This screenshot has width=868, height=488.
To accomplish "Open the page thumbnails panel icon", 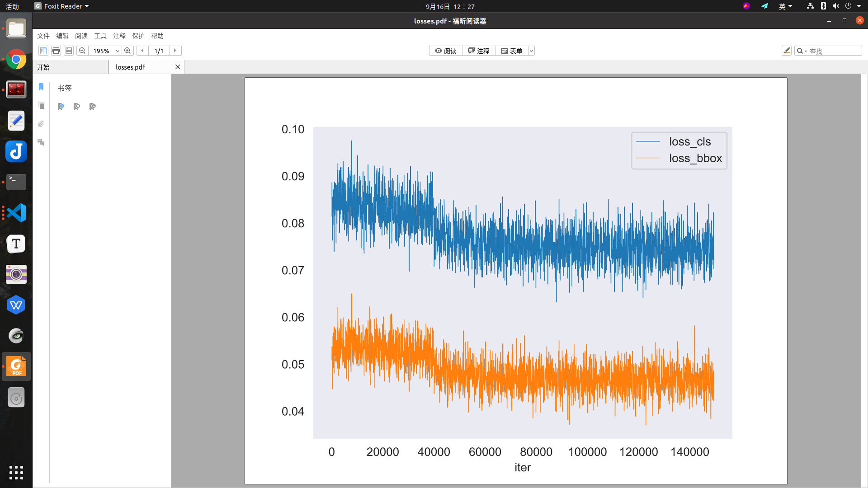I will [41, 105].
